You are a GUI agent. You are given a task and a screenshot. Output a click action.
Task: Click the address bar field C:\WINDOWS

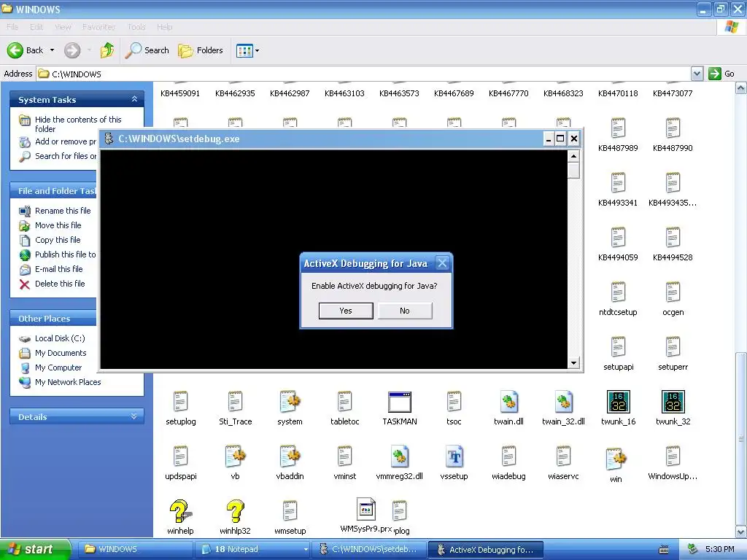click(x=364, y=74)
